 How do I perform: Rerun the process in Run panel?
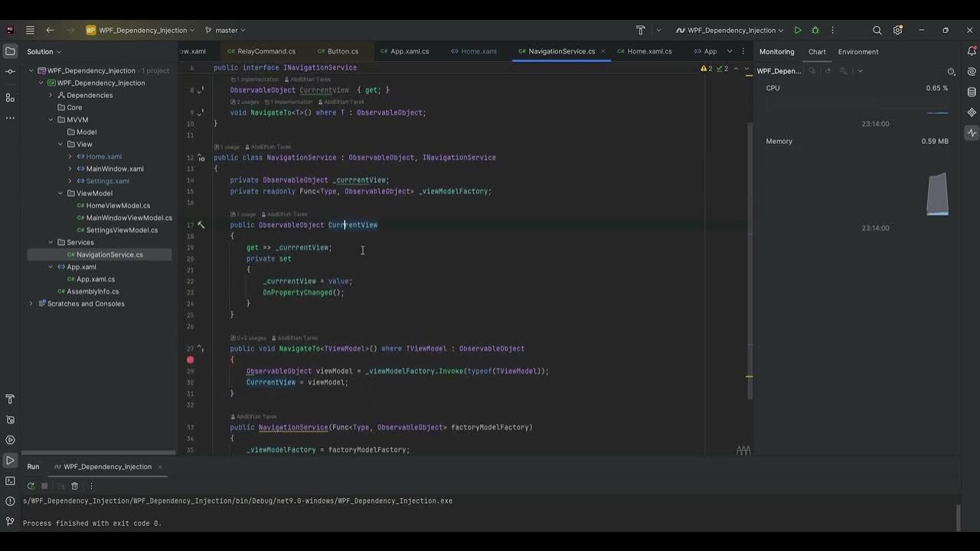point(31,486)
